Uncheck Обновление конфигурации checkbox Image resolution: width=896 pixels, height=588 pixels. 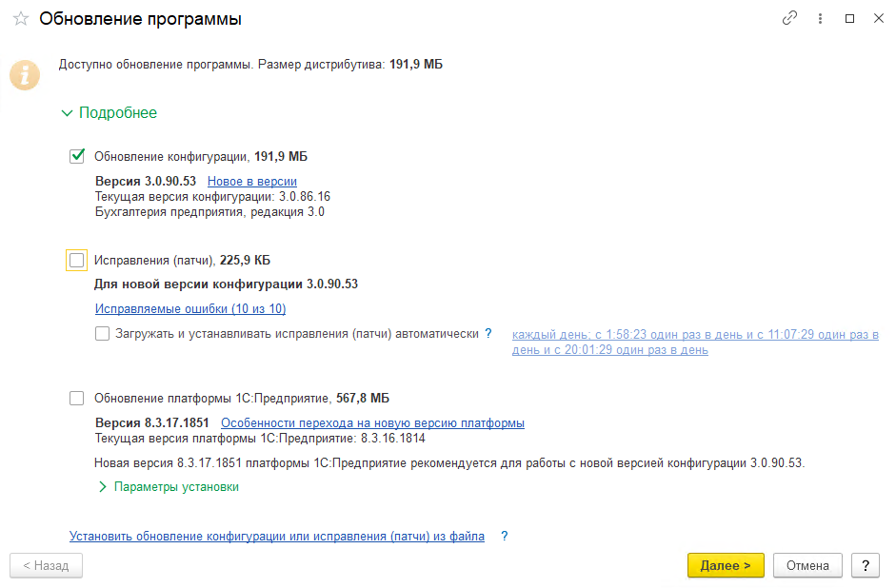coord(77,157)
